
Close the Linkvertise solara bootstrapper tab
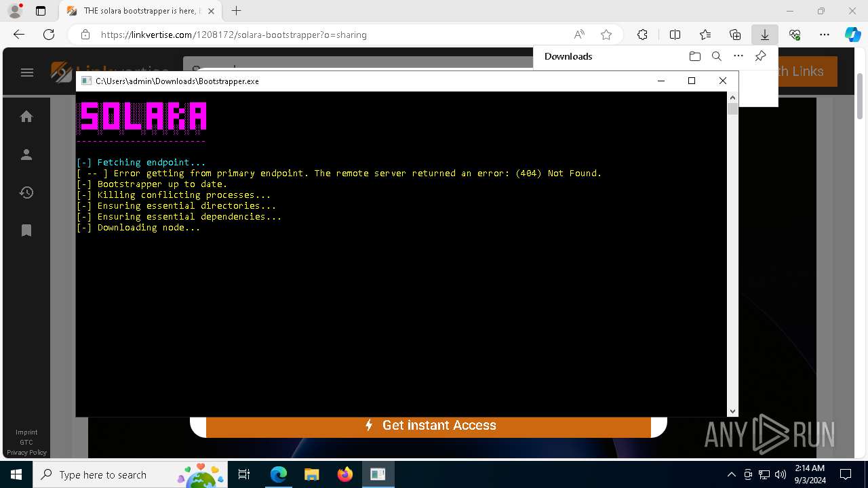(x=212, y=11)
